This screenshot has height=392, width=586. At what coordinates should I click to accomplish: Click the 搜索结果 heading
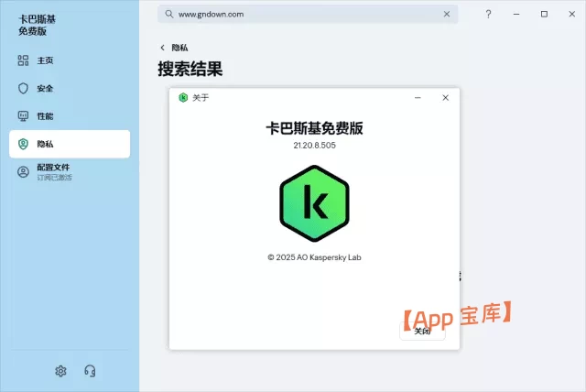pyautogui.click(x=190, y=69)
